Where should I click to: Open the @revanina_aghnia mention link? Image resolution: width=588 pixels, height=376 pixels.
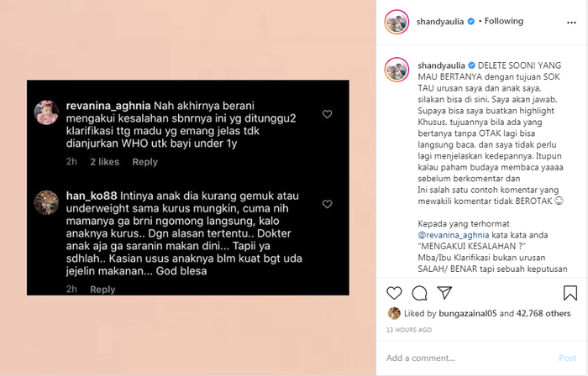[x=454, y=235]
